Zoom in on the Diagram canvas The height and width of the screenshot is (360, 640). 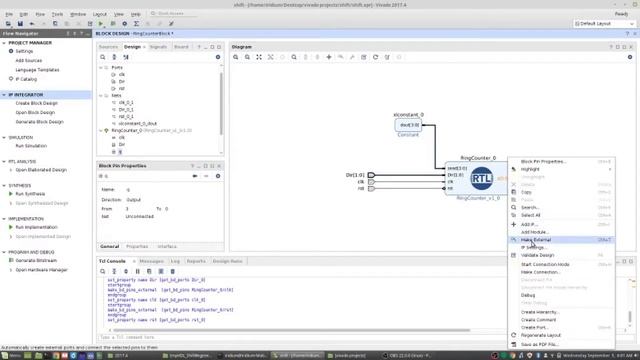coord(236,57)
